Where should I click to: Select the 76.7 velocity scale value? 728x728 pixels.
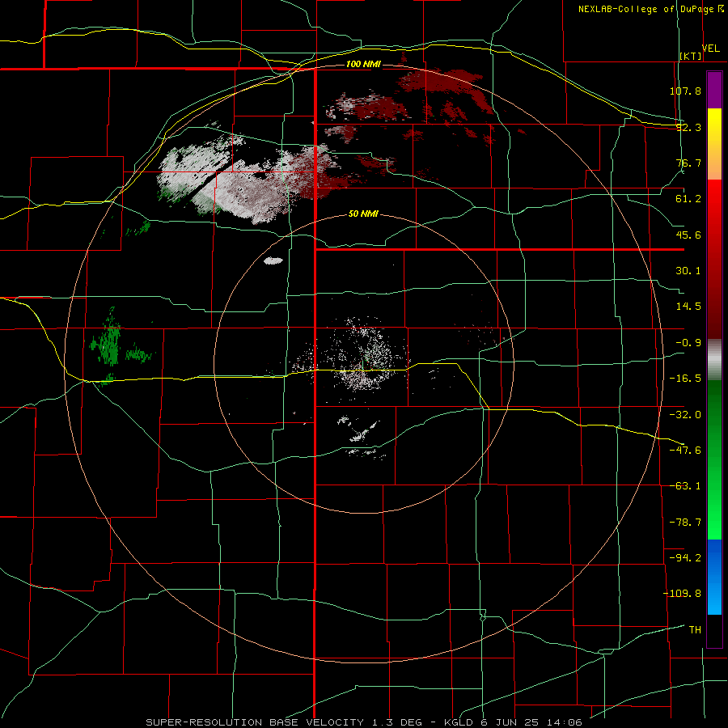(x=688, y=163)
